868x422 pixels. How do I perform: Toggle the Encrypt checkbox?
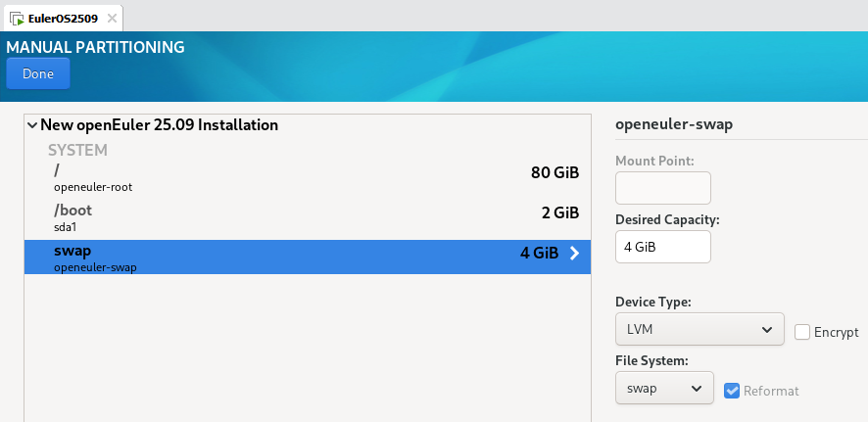pos(802,332)
